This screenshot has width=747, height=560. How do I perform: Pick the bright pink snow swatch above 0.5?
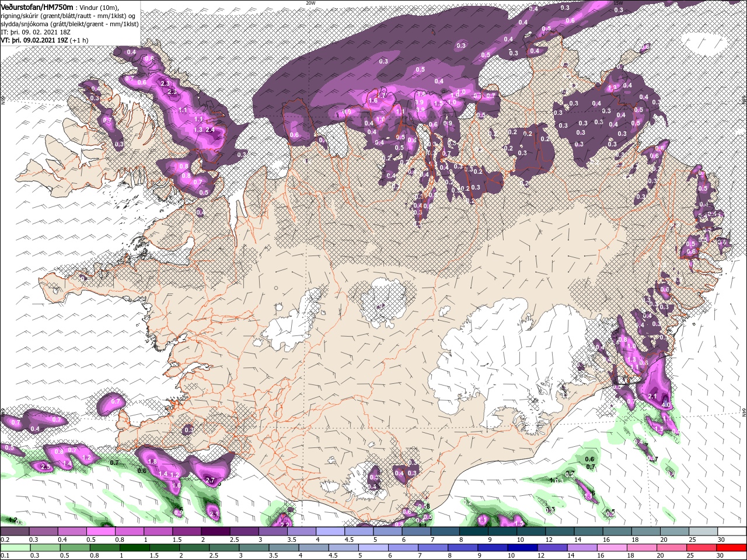100,531
